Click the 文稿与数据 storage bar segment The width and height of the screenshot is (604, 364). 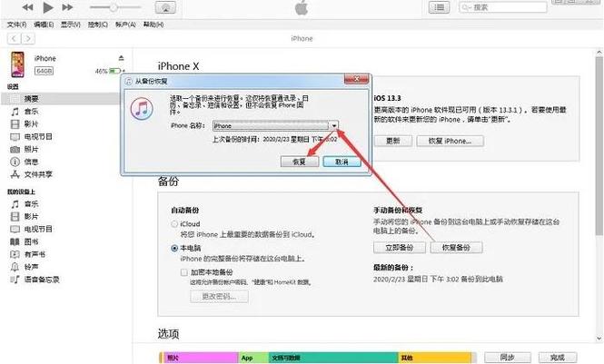click(333, 358)
